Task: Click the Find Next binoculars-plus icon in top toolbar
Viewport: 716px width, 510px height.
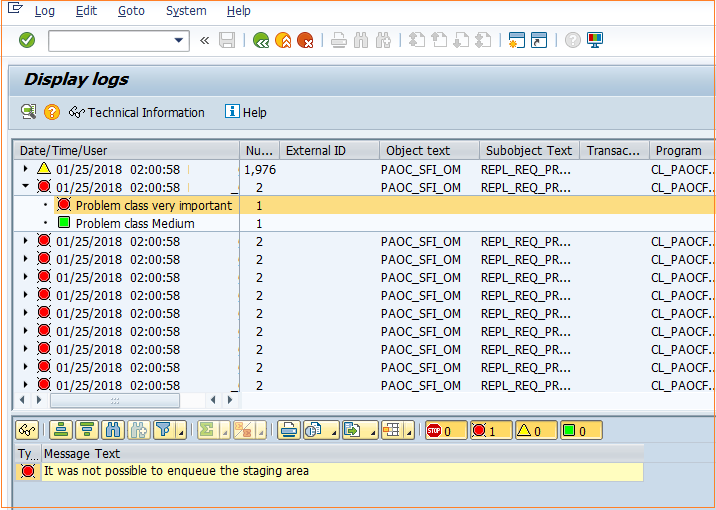Action: coord(383,41)
